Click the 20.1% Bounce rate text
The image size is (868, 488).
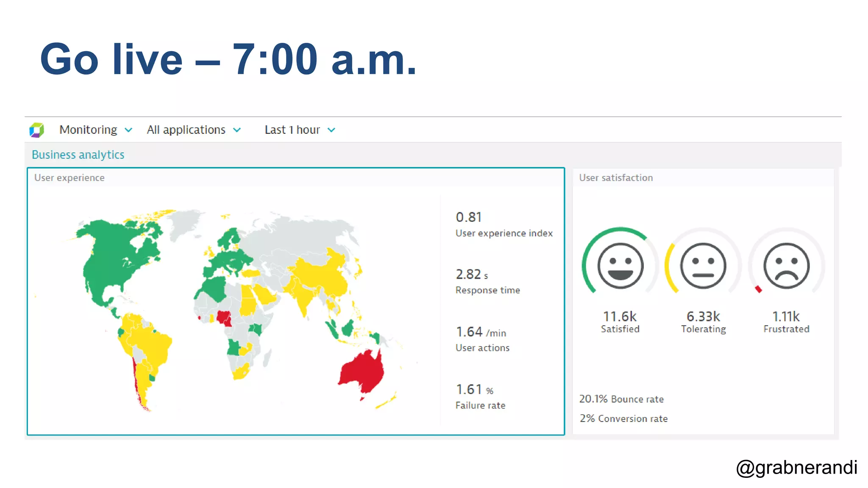[x=621, y=399]
